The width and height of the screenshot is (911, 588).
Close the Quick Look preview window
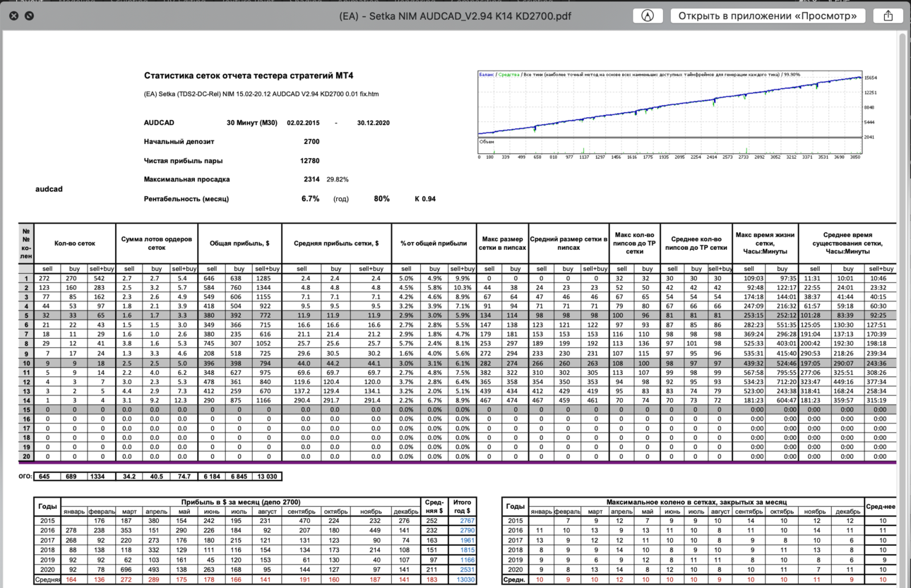coord(13,15)
